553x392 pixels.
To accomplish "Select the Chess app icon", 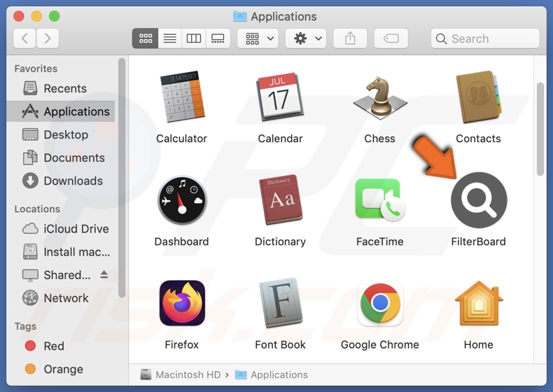I will (380, 98).
